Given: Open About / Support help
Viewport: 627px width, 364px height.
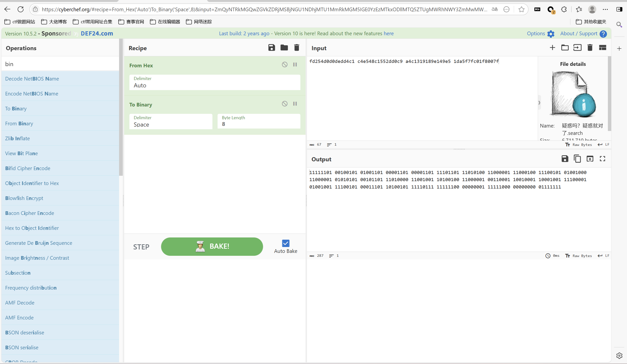Looking at the screenshot, I should pos(583,34).
